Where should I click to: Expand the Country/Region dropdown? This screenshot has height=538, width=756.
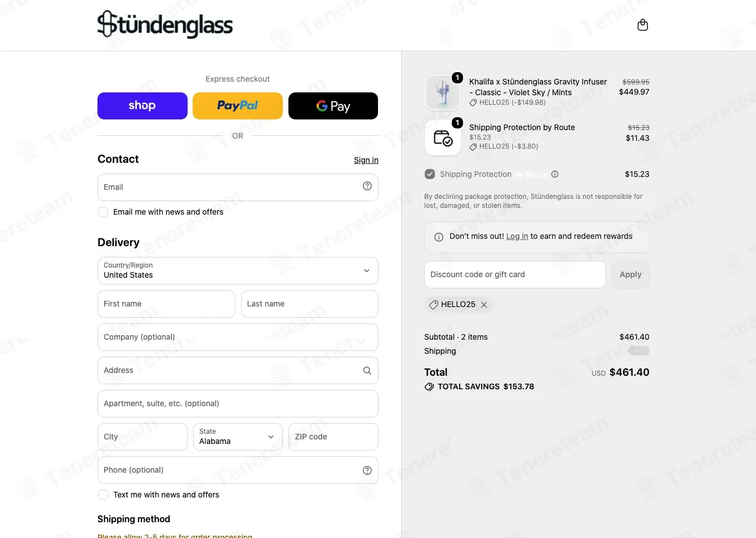click(x=238, y=271)
